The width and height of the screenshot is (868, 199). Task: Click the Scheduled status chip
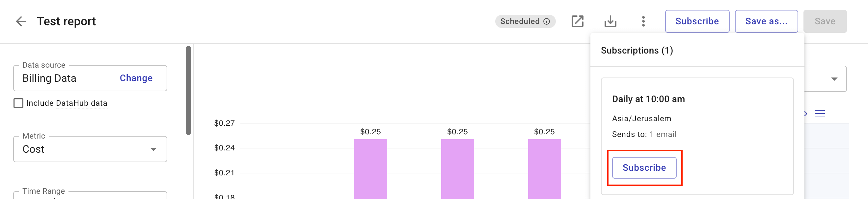click(520, 22)
